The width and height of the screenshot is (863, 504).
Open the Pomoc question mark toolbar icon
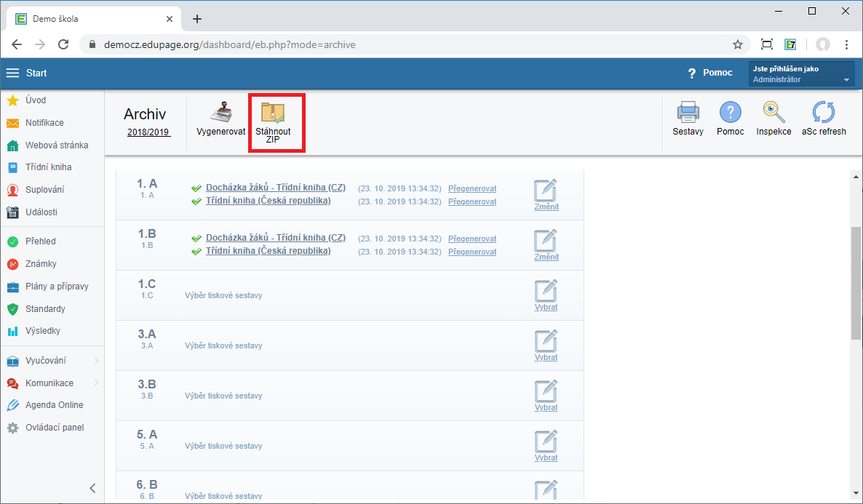click(731, 112)
